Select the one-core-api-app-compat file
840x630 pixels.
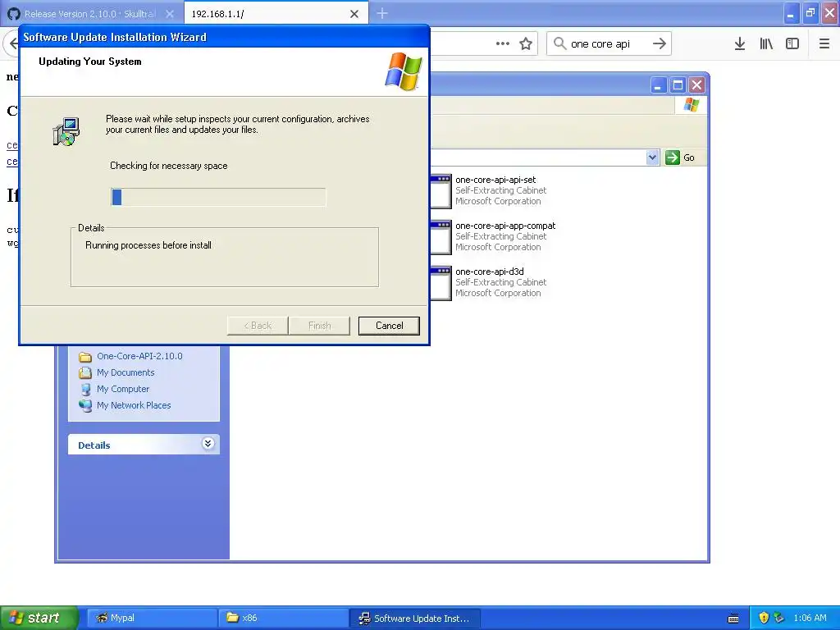[x=504, y=226]
